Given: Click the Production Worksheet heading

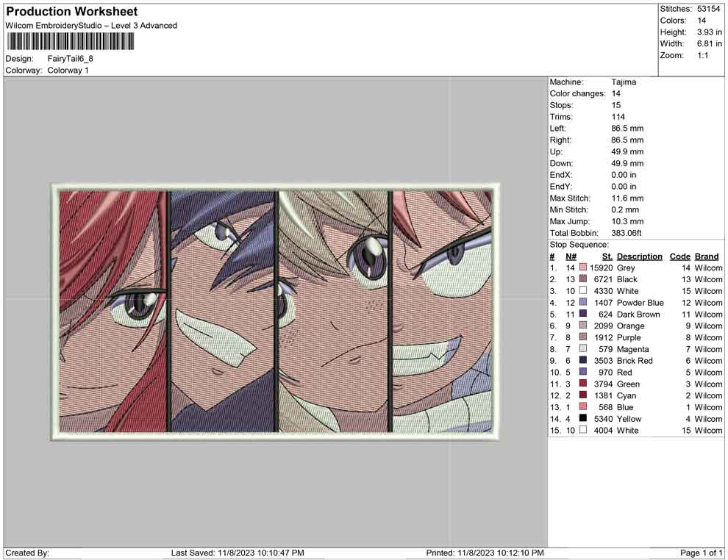Looking at the screenshot, I should 72,12.
